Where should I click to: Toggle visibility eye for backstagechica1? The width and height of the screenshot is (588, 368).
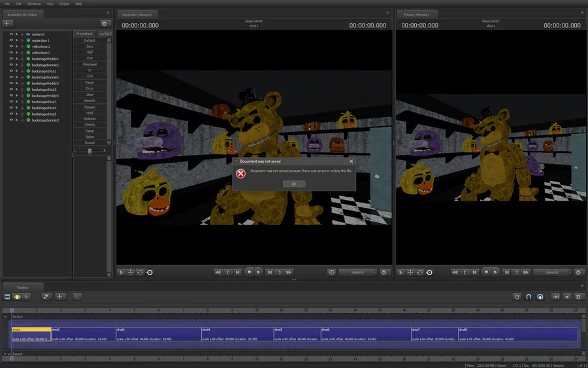(x=11, y=71)
